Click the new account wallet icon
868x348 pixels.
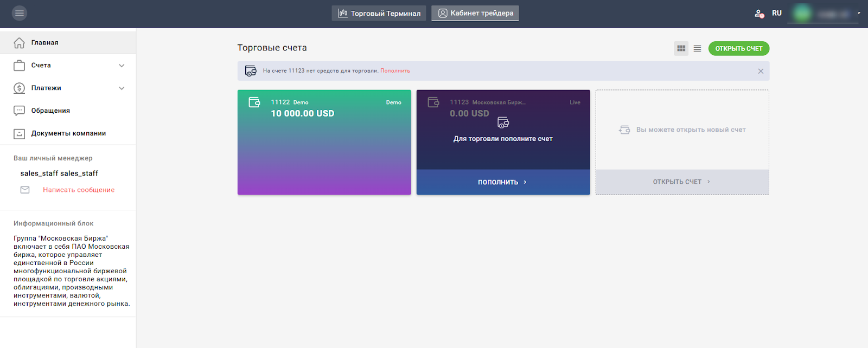coord(624,130)
